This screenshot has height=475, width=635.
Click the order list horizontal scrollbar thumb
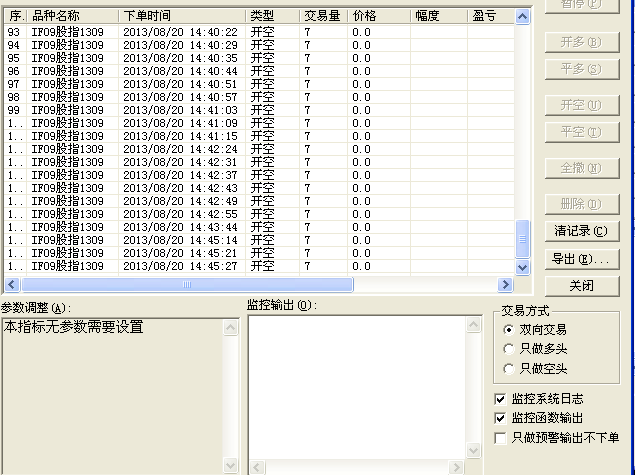[187, 284]
